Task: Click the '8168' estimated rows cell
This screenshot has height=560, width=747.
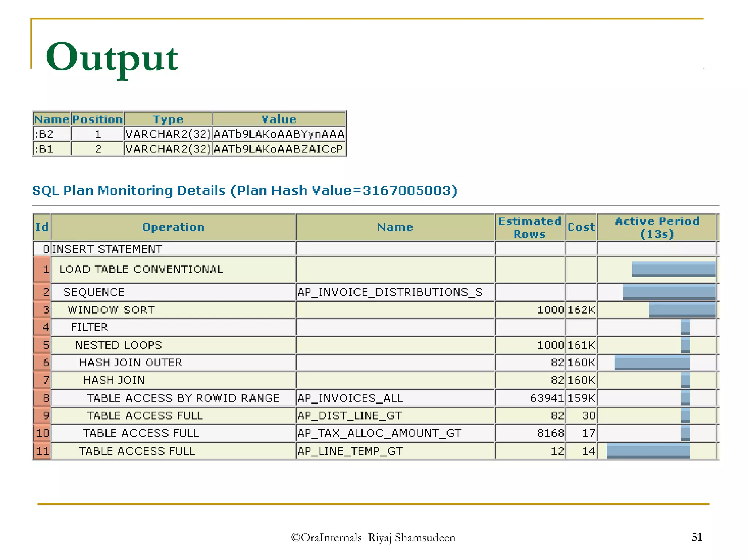Action: point(530,433)
